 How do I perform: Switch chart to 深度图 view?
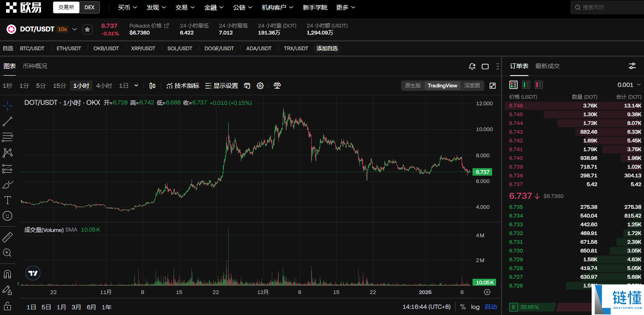click(x=472, y=86)
